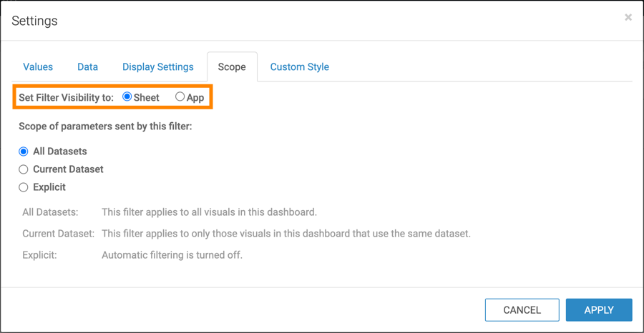The width and height of the screenshot is (644, 333).
Task: Close the Settings dialog with the X
Action: click(628, 17)
